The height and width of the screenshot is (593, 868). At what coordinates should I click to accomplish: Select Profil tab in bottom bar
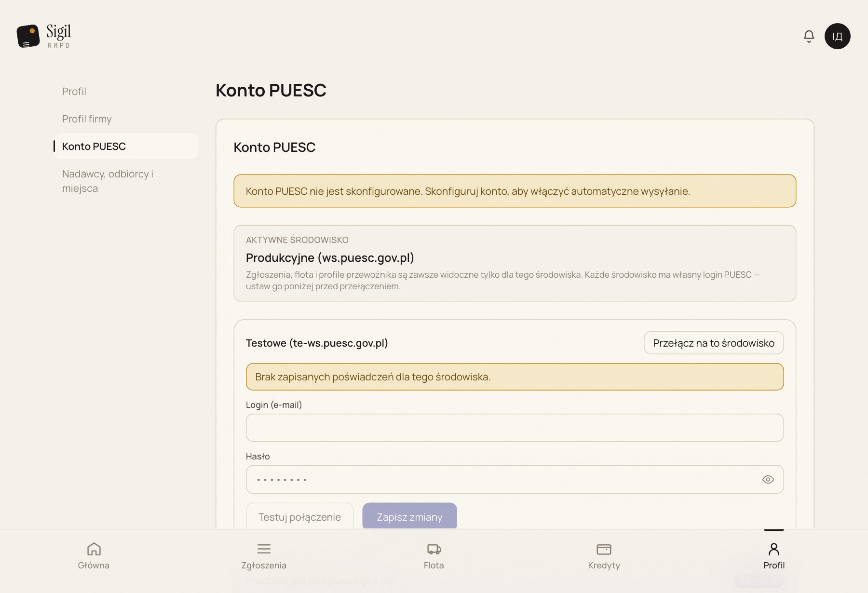coord(774,556)
